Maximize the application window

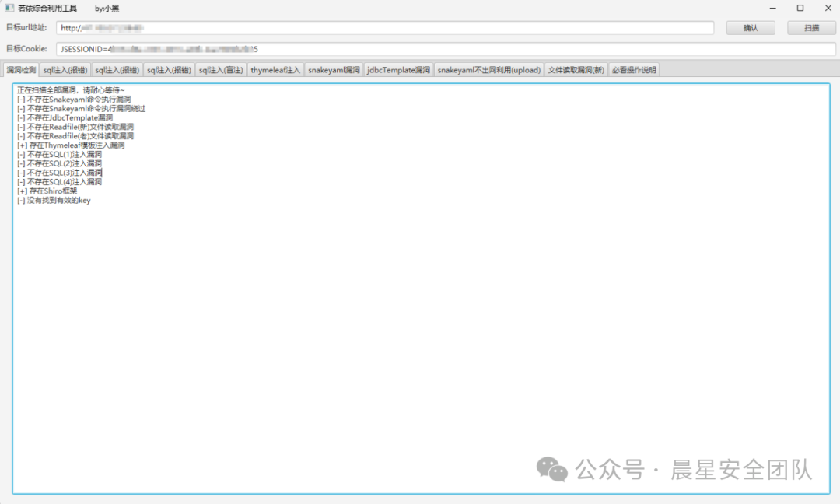pyautogui.click(x=800, y=8)
